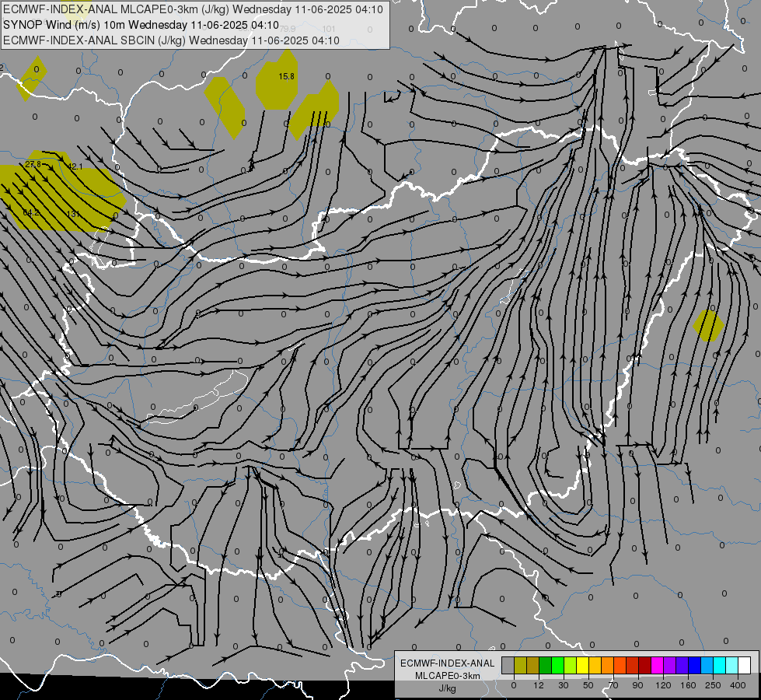Click the SYNOP Wind 10m title line

coord(141,25)
